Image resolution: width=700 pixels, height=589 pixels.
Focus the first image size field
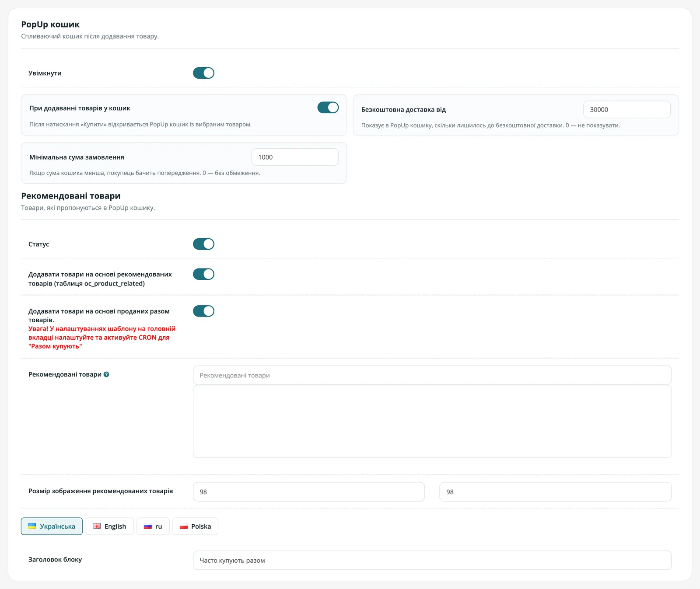click(309, 491)
